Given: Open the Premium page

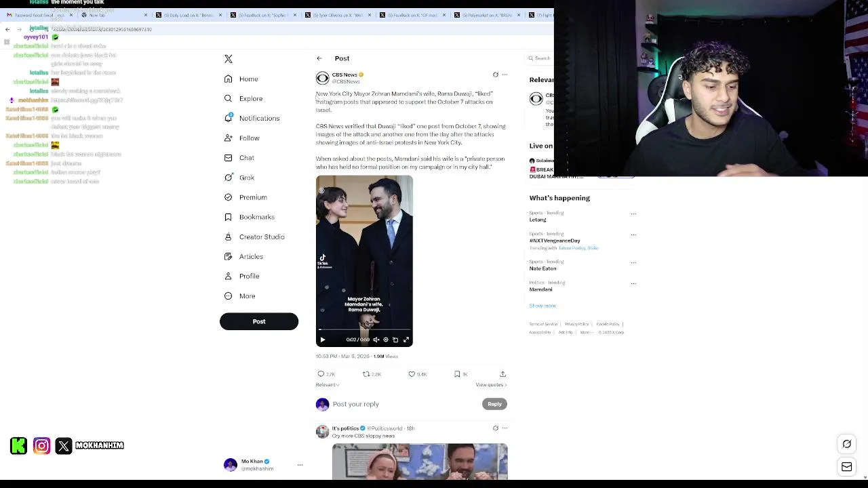Looking at the screenshot, I should click(x=245, y=197).
